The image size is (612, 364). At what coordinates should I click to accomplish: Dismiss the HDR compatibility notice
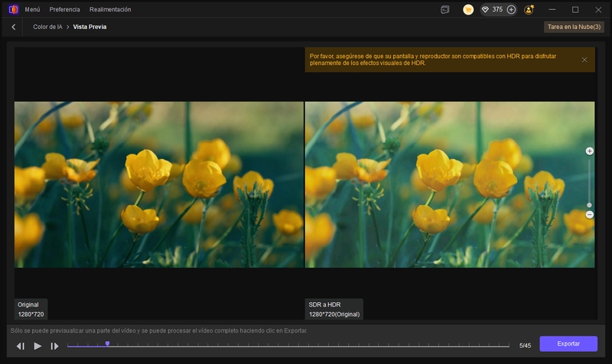584,60
